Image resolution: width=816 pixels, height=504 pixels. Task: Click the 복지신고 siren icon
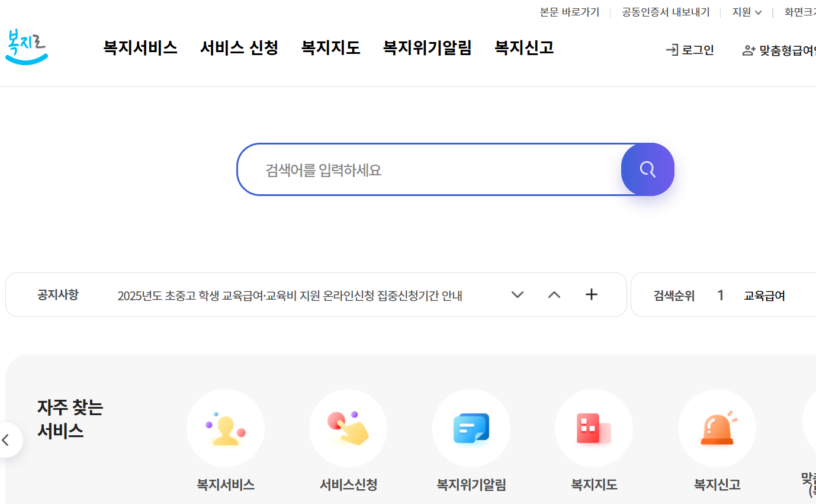click(x=717, y=428)
